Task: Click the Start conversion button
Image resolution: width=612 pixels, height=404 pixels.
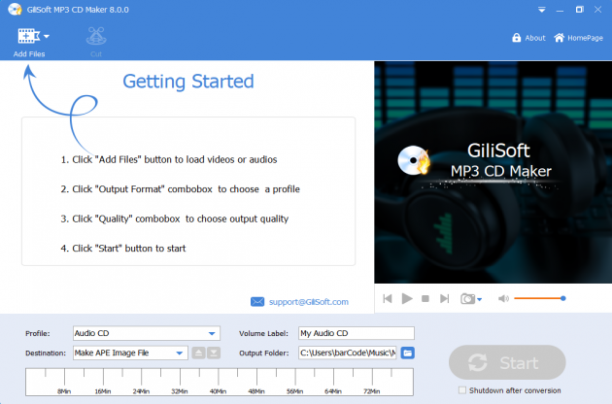Action: tap(507, 363)
